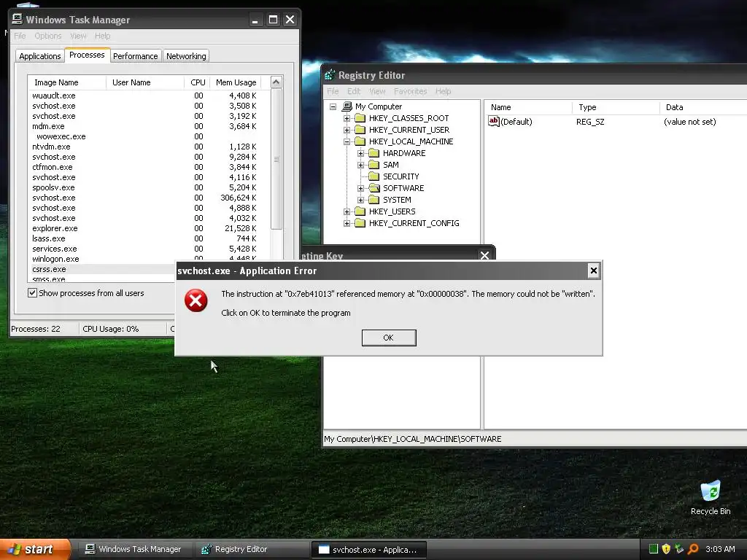Click svchost.exe Application Error taskbar button
The width and height of the screenshot is (747, 560).
368,550
